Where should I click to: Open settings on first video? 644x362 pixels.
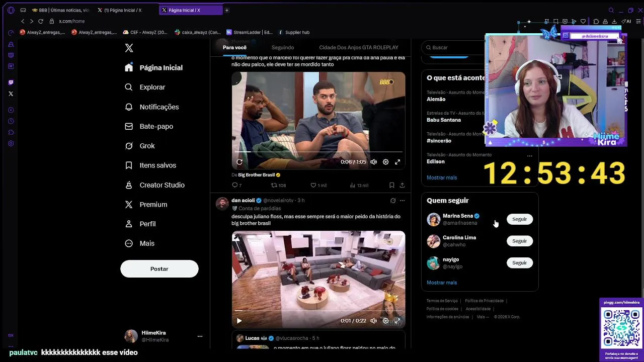[x=385, y=162]
